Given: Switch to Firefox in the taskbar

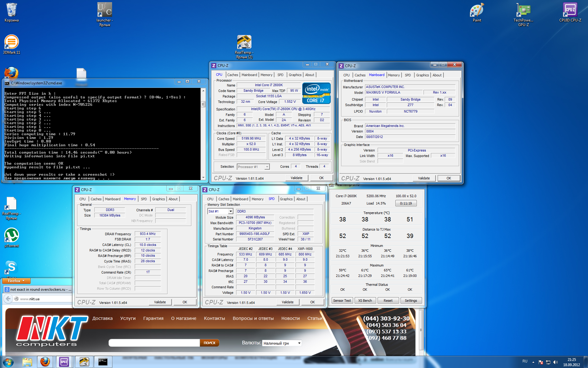Looking at the screenshot, I should [45, 362].
